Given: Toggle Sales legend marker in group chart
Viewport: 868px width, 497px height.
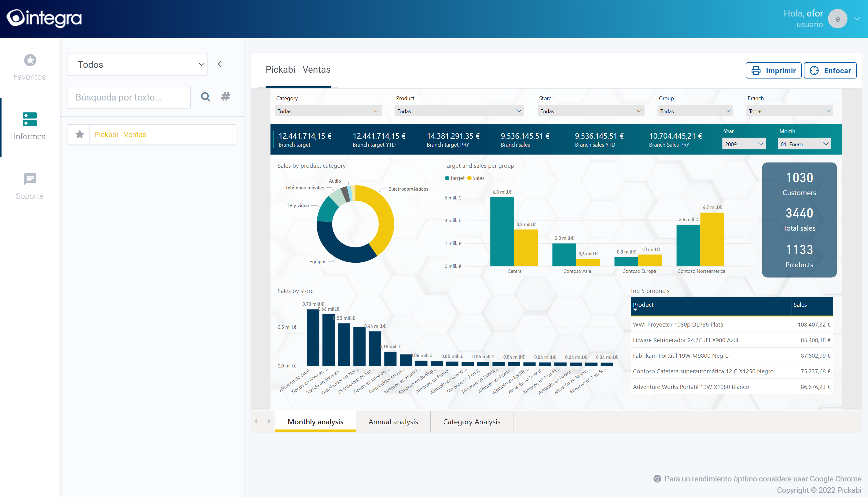Looking at the screenshot, I should tap(469, 178).
